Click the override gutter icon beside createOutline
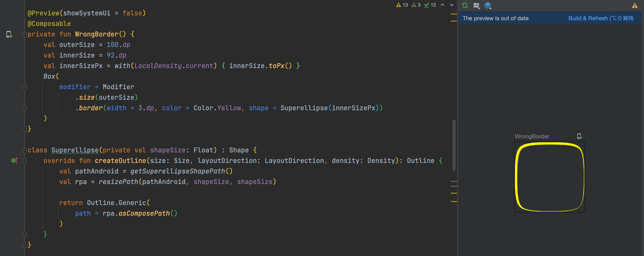The image size is (644, 256). point(14,160)
